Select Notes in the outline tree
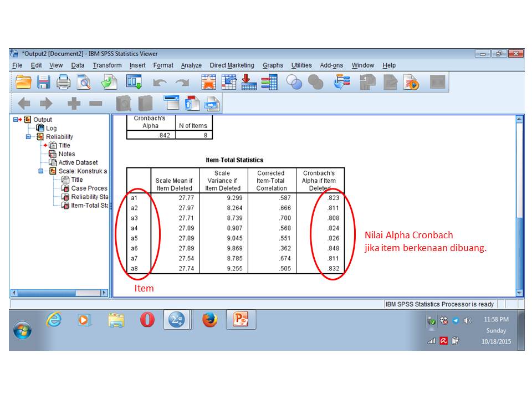Viewport: 532px width, 399px height. pos(66,154)
